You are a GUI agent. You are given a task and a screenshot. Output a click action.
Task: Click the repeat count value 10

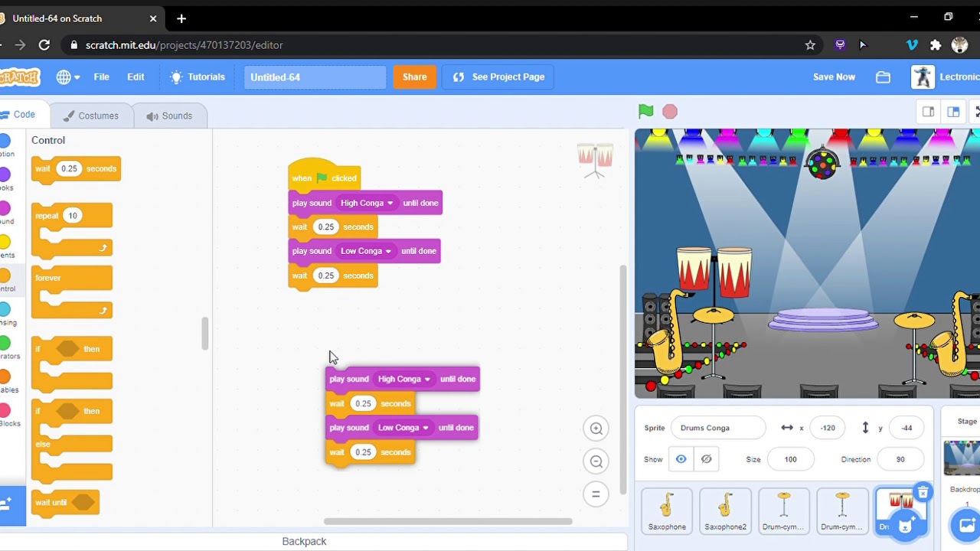click(x=73, y=216)
